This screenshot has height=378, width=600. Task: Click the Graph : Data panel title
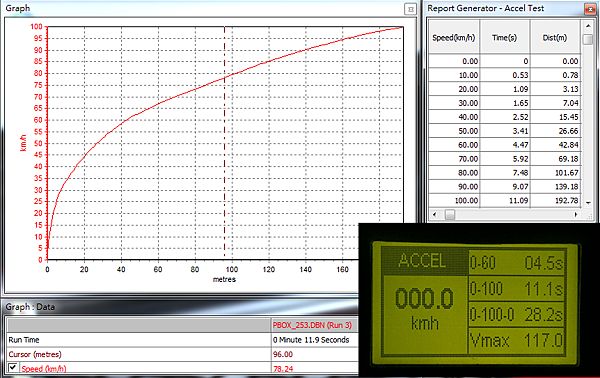(30, 307)
